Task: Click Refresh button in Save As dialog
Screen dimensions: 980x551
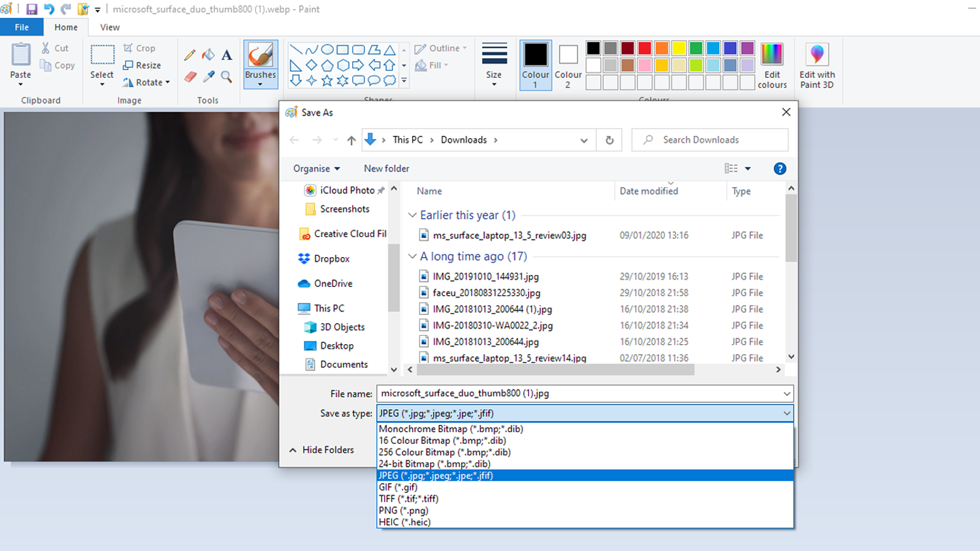Action: (x=609, y=140)
